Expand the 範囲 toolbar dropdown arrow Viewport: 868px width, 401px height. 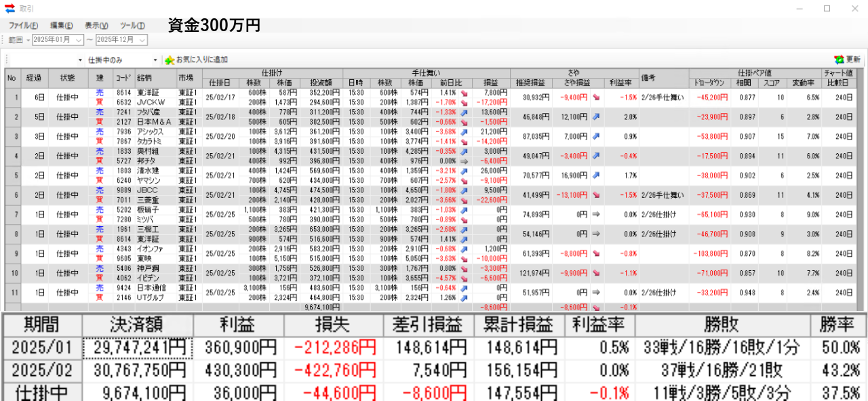28,40
